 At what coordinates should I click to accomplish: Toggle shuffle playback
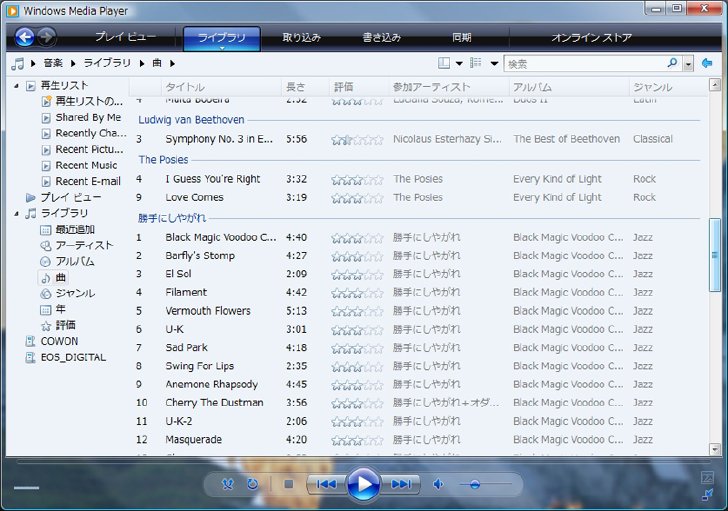228,485
